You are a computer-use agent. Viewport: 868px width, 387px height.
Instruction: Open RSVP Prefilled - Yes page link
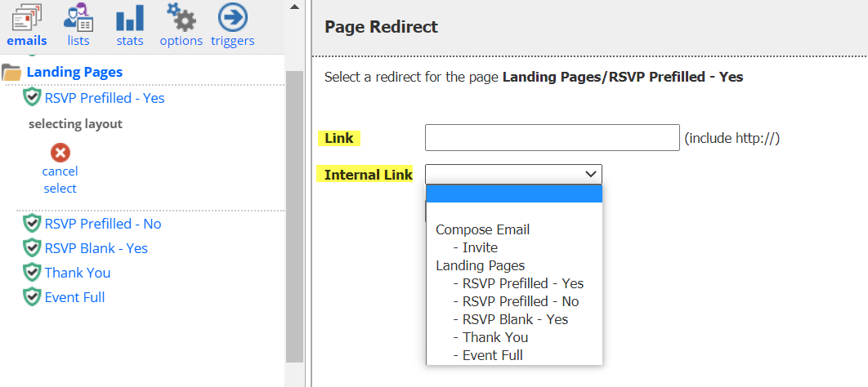(x=105, y=99)
